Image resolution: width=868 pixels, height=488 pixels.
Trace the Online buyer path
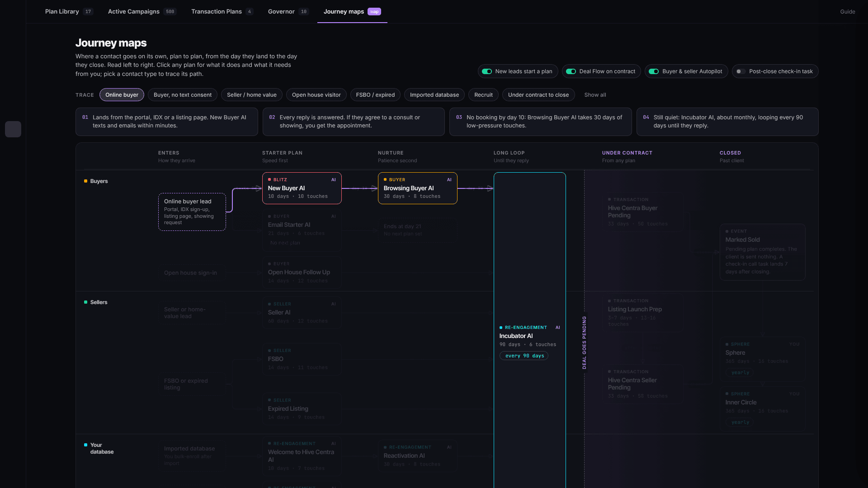[122, 95]
